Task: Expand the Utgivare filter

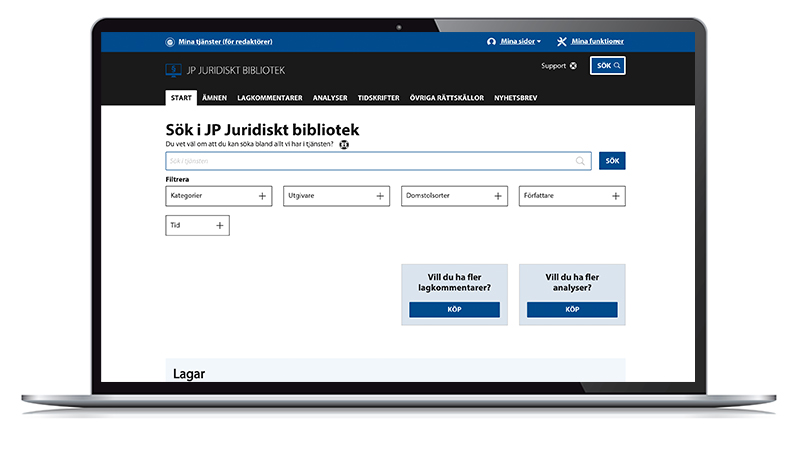Action: click(x=336, y=196)
